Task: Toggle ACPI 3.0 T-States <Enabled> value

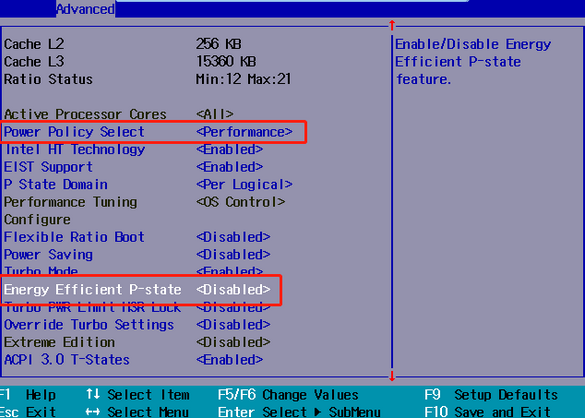Action: [229, 360]
